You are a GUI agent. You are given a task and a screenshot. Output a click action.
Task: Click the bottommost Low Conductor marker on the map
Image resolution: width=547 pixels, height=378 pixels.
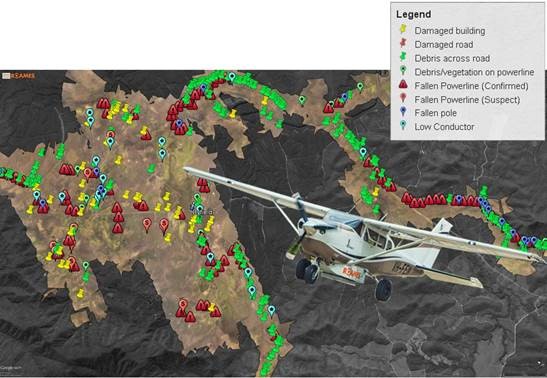(272, 310)
